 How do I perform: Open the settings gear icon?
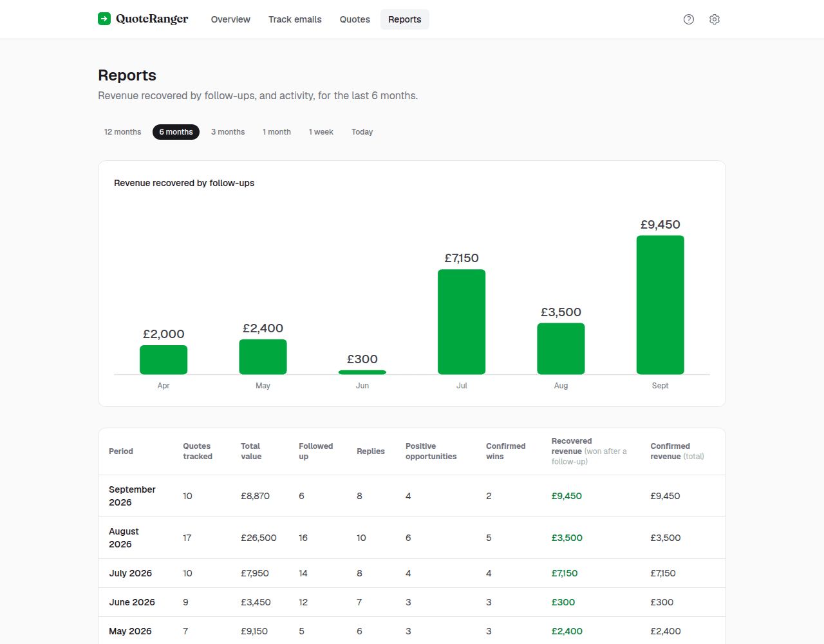point(715,19)
